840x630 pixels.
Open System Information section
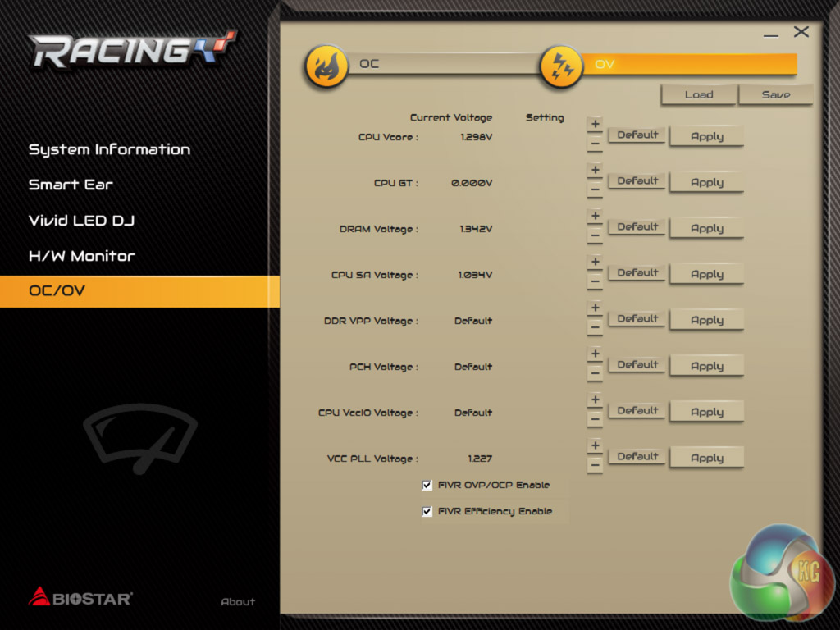click(x=109, y=149)
